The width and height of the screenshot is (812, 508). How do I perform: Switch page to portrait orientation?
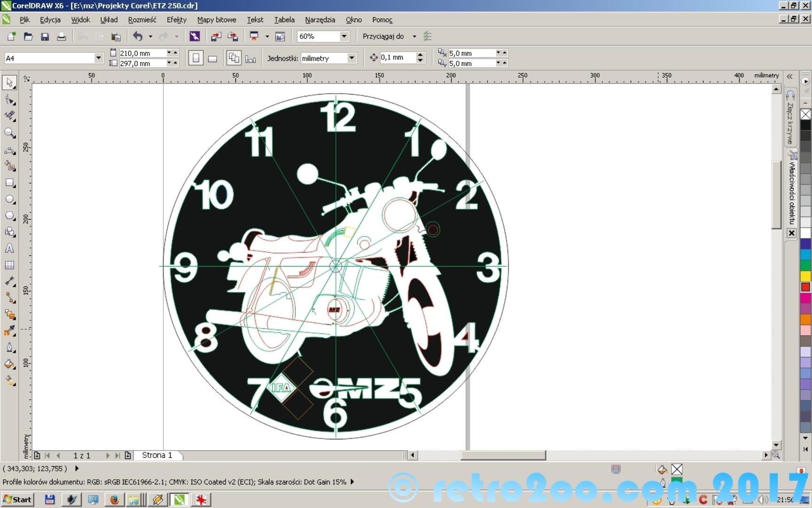pyautogui.click(x=196, y=58)
